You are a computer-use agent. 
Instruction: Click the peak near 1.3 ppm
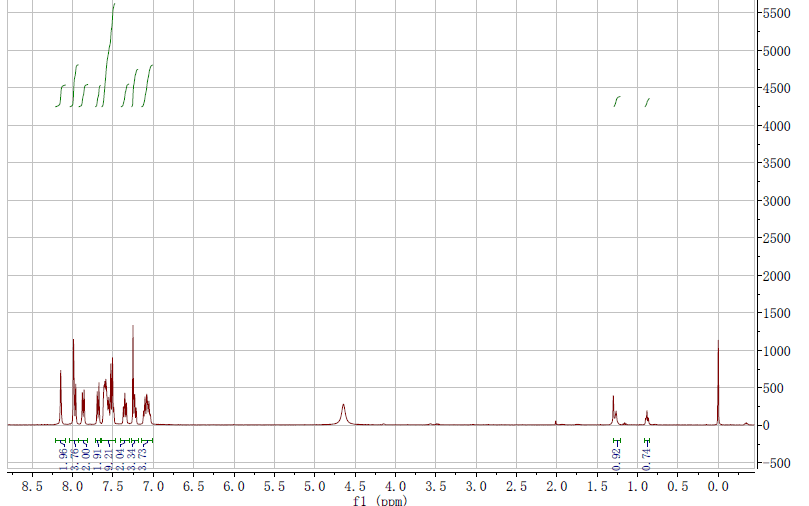pos(614,410)
